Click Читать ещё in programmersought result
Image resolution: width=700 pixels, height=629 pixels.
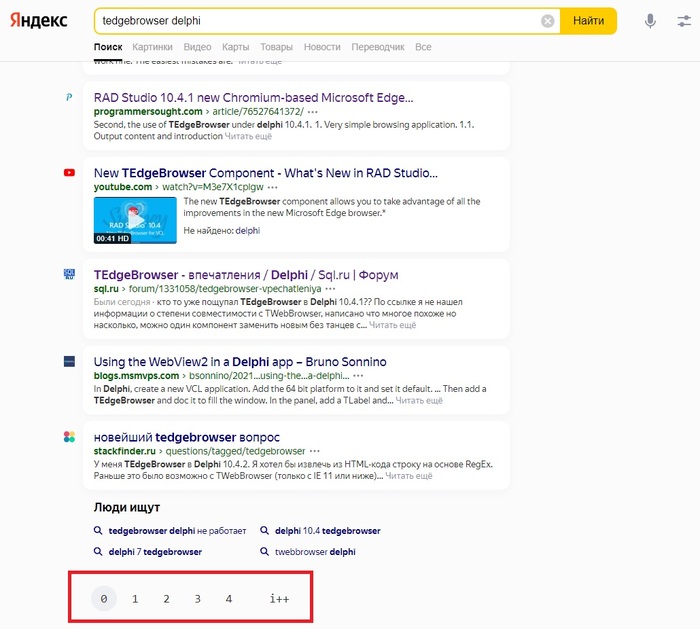248,136
